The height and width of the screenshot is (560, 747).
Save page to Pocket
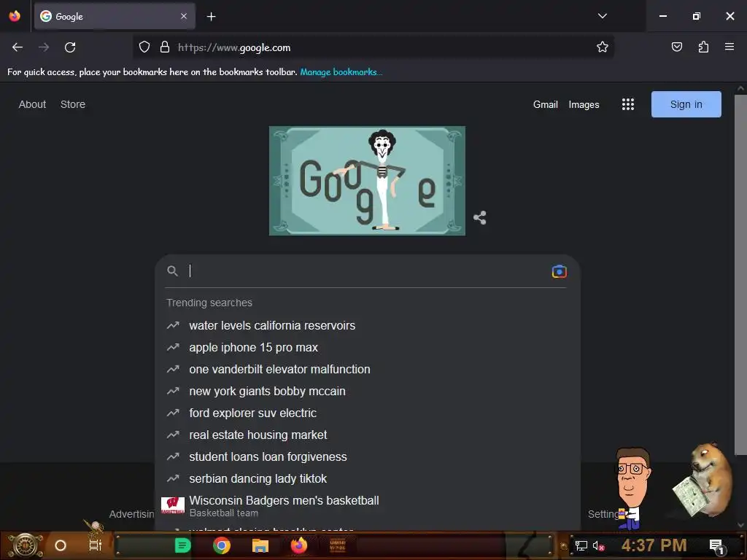click(x=676, y=47)
